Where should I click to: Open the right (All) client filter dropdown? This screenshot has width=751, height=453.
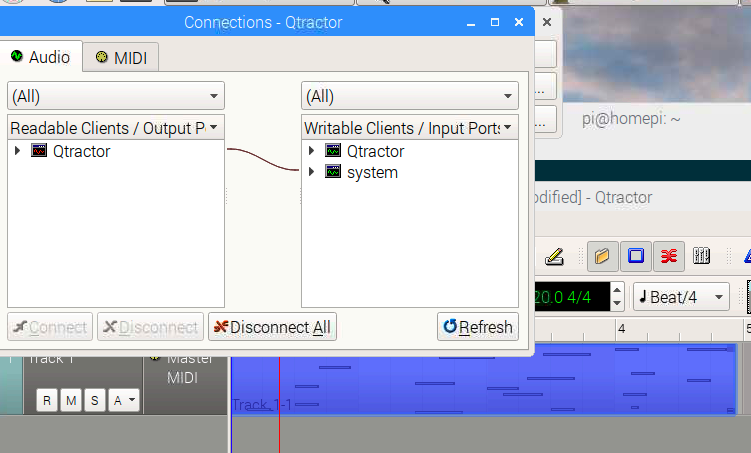point(410,96)
